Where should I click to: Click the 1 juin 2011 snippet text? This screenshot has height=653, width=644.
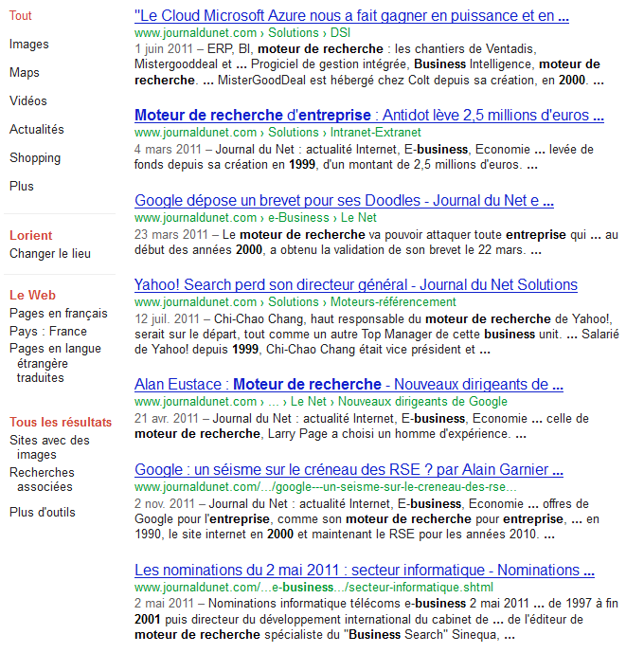tap(369, 64)
